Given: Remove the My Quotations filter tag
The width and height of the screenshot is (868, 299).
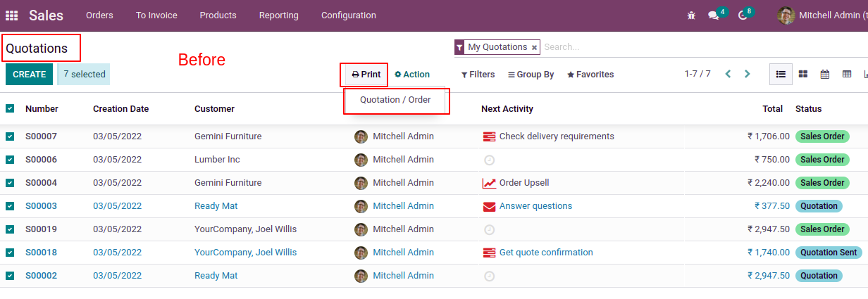Looking at the screenshot, I should click(534, 48).
